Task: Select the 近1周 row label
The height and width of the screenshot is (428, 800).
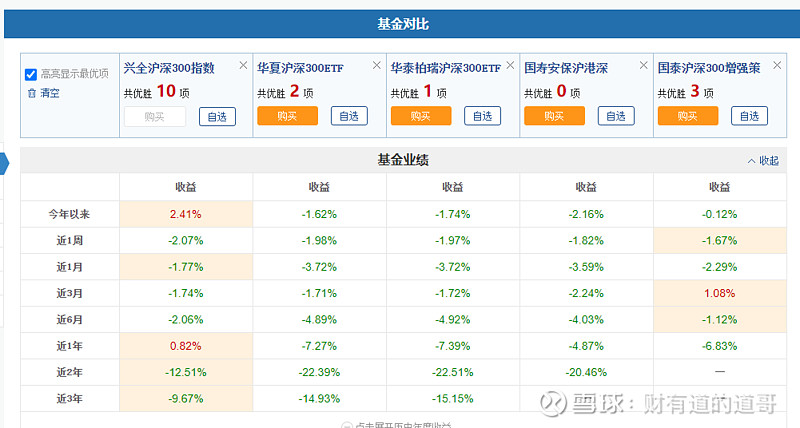Action: click(69, 240)
